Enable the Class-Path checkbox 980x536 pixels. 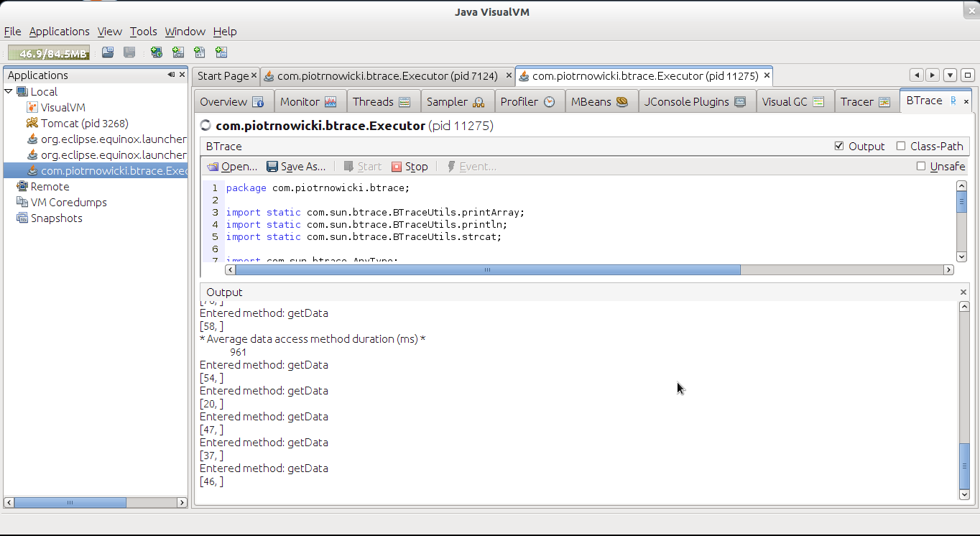(x=901, y=146)
